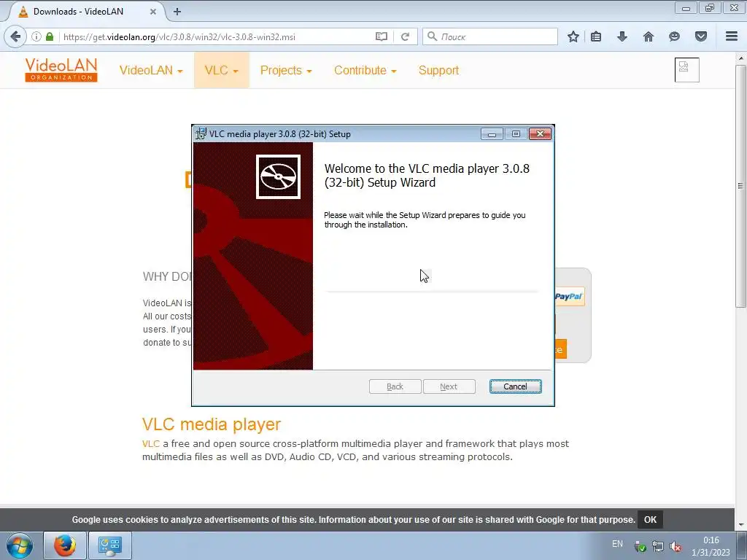
Task: Click the green padlock security icon
Action: tap(50, 36)
